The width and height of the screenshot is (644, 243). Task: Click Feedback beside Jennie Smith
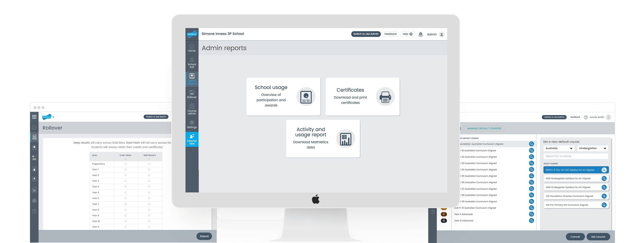pyautogui.click(x=575, y=117)
